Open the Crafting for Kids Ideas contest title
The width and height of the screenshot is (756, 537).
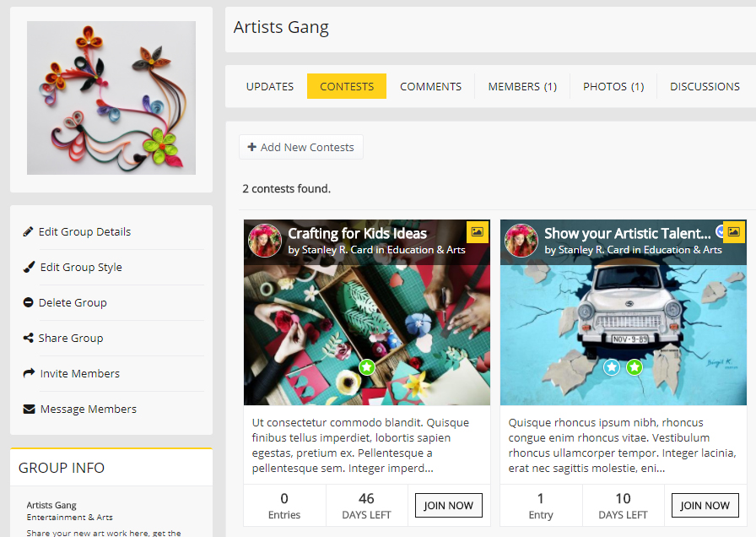point(357,234)
